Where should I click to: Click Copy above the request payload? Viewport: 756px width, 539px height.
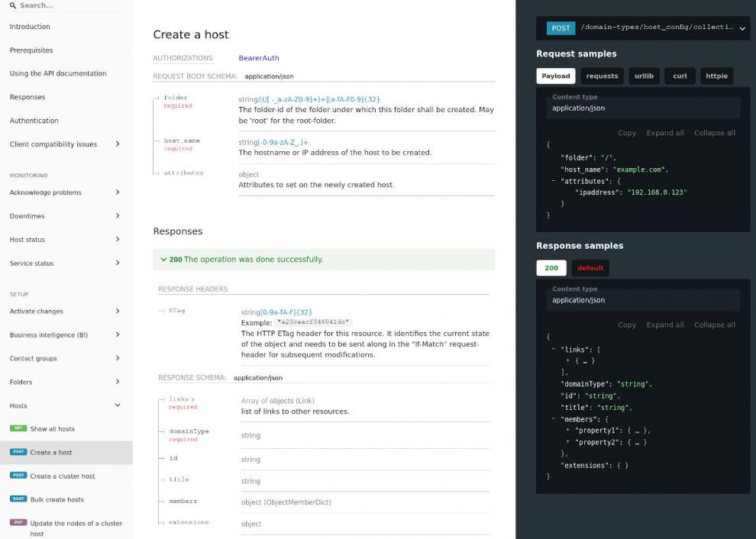coord(626,132)
